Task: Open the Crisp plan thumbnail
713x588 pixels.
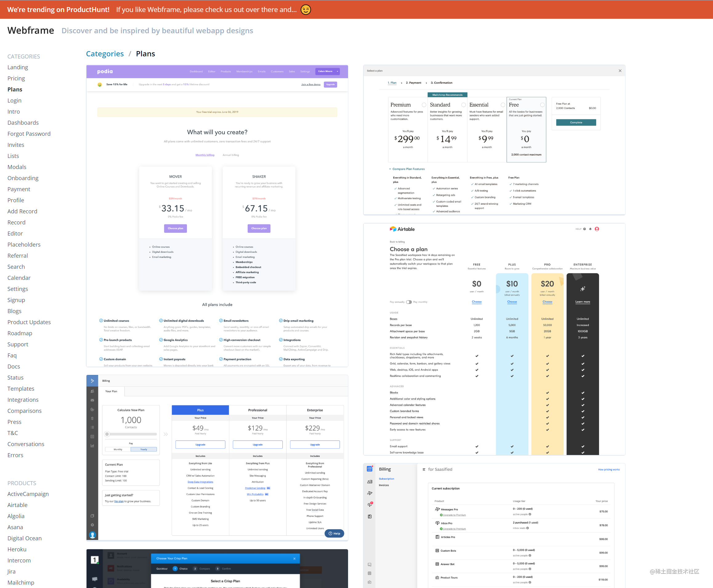Action: (x=217, y=569)
